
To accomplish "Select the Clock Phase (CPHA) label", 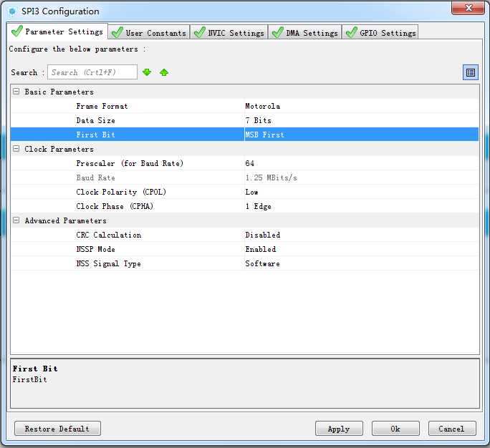I will 115,206.
